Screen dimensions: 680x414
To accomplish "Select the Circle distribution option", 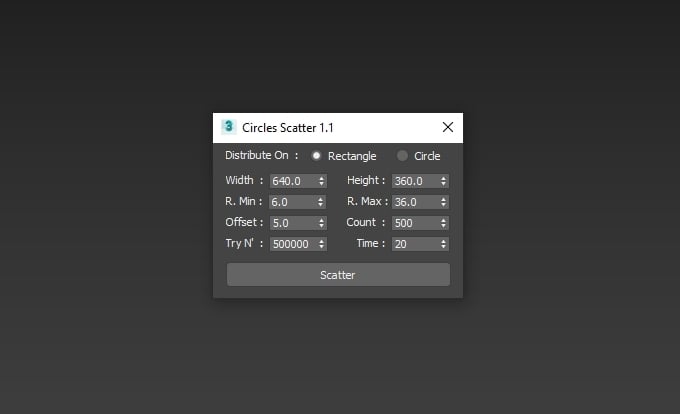I will pos(403,156).
